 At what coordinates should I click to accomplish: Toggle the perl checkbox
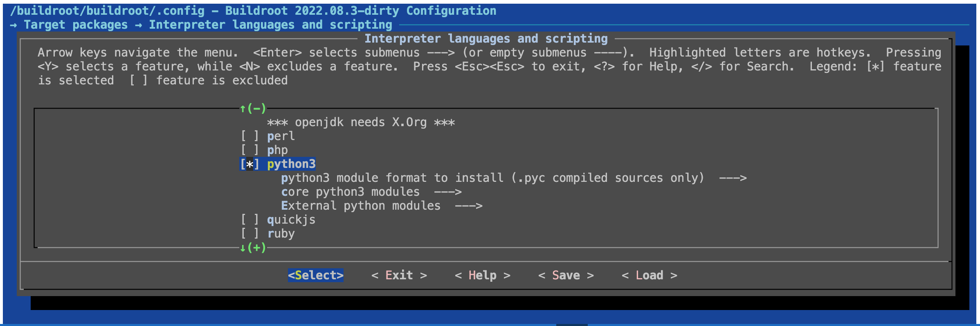(x=249, y=136)
